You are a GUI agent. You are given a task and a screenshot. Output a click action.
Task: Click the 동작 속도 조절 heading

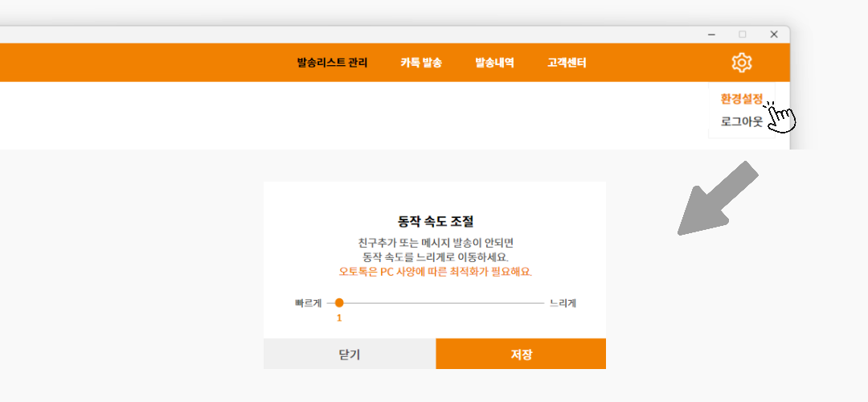click(x=435, y=220)
